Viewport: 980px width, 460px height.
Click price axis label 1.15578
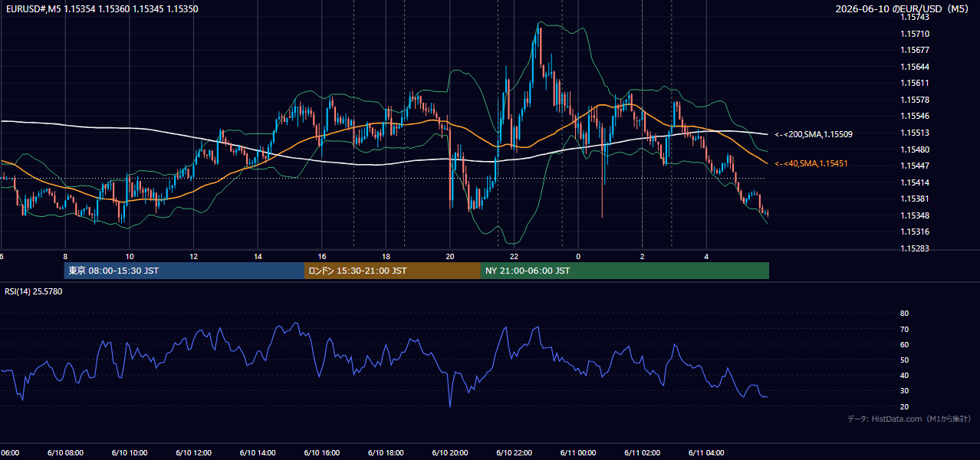tap(914, 100)
